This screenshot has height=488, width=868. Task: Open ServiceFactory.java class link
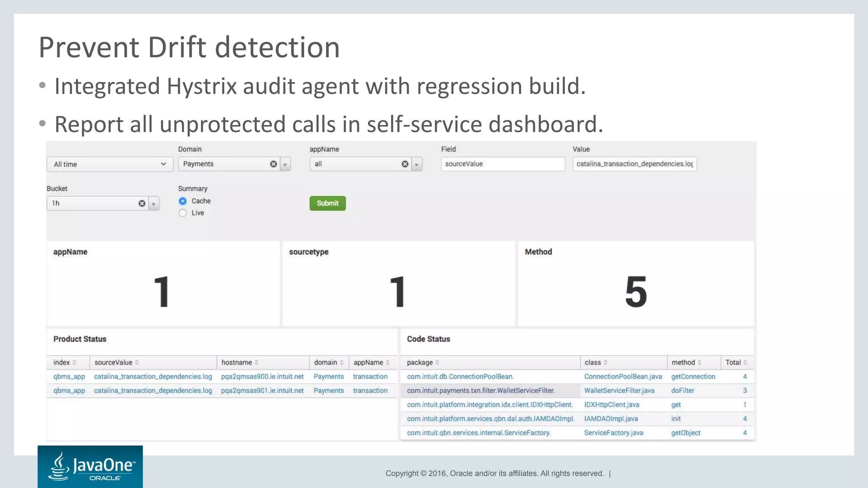(x=614, y=433)
